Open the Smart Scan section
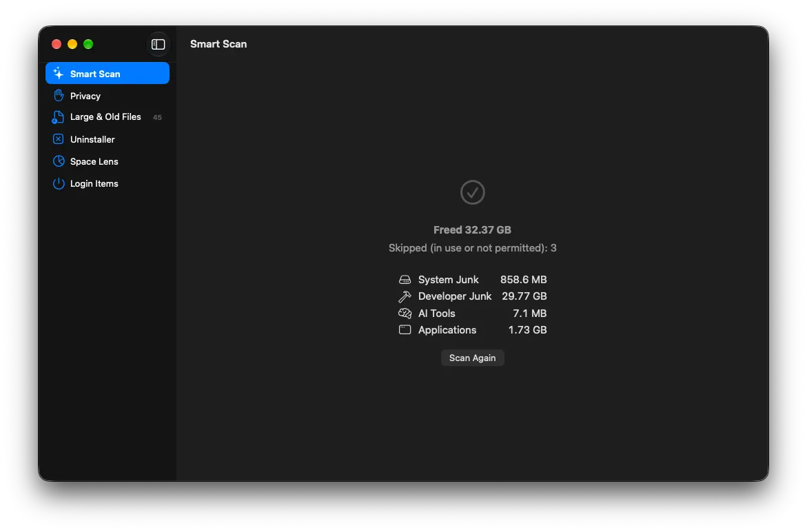This screenshot has width=807, height=532. tap(107, 73)
